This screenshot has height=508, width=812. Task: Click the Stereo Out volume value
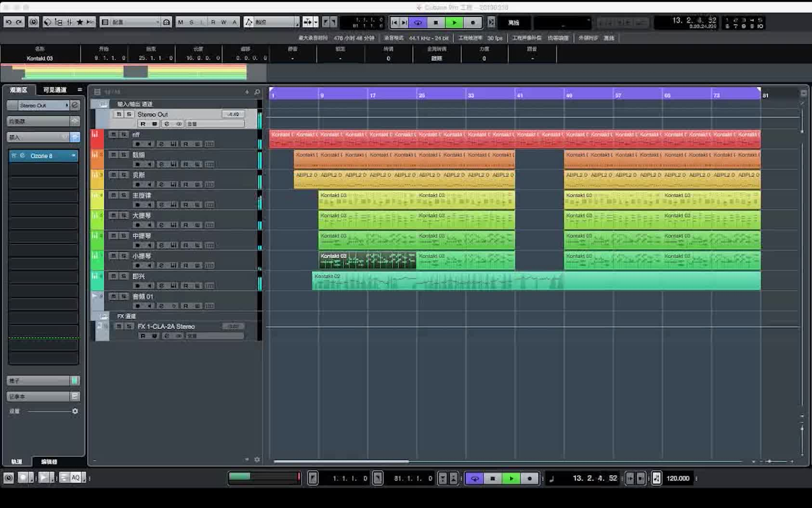tap(233, 114)
